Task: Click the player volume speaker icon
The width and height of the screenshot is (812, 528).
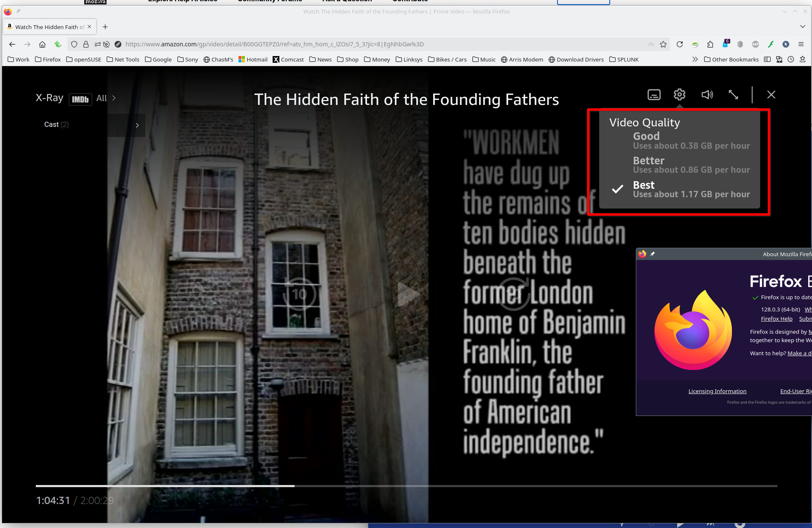Action: coord(707,95)
